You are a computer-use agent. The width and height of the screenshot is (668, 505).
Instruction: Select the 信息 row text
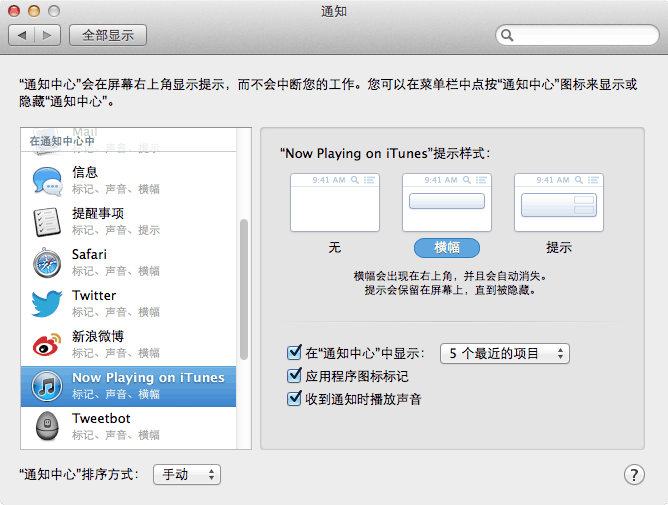[x=85, y=172]
